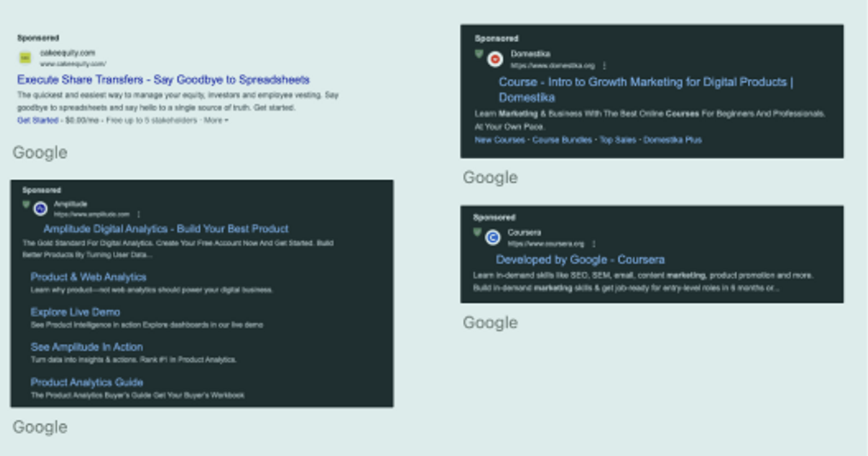Screen dimensions: 868x456
Task: Open the 'Developed by Google - Coursera' headline
Action: click(x=582, y=259)
